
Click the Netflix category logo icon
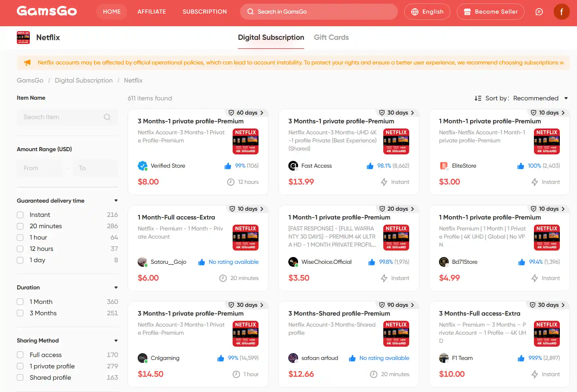[x=23, y=38]
